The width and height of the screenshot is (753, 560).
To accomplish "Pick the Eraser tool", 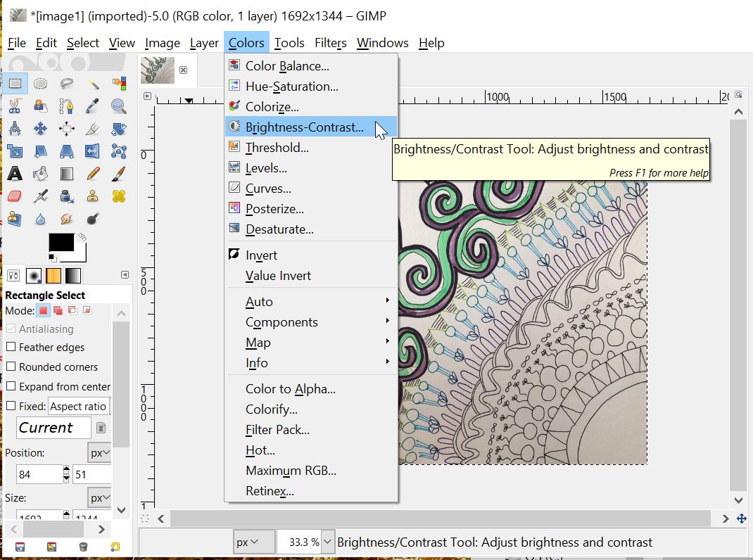I will [x=15, y=196].
